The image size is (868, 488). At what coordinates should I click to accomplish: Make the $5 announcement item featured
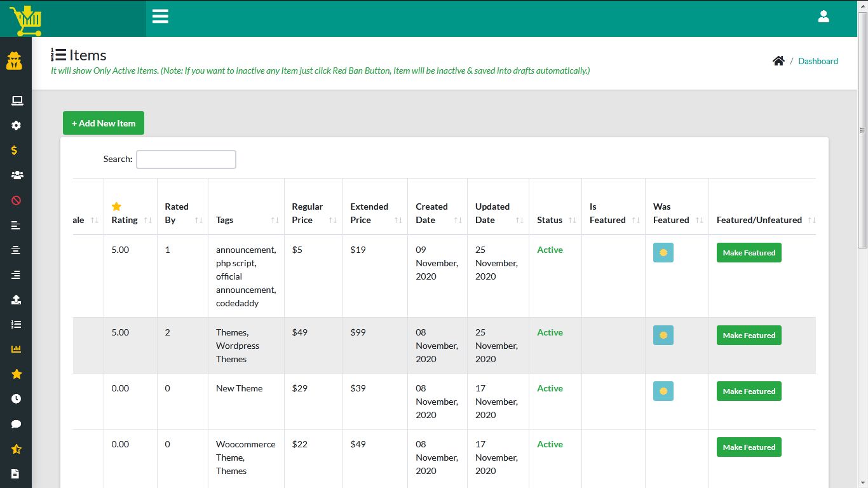click(x=749, y=253)
